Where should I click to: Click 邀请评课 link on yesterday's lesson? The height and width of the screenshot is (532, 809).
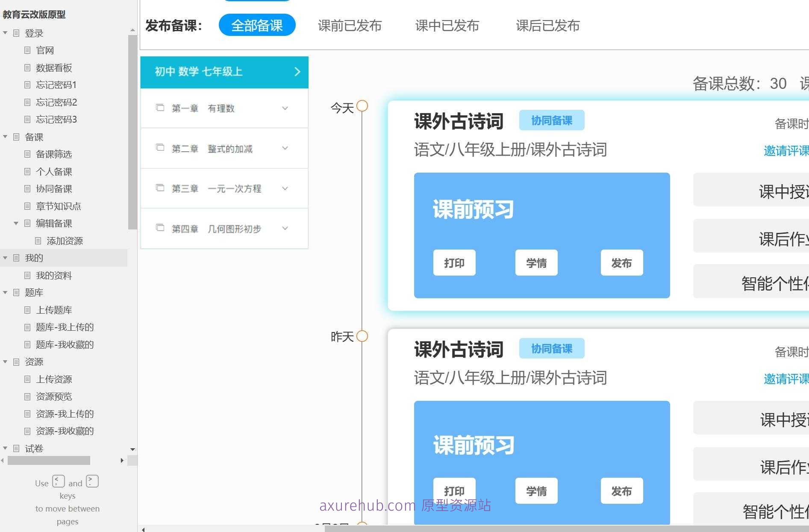pyautogui.click(x=786, y=379)
